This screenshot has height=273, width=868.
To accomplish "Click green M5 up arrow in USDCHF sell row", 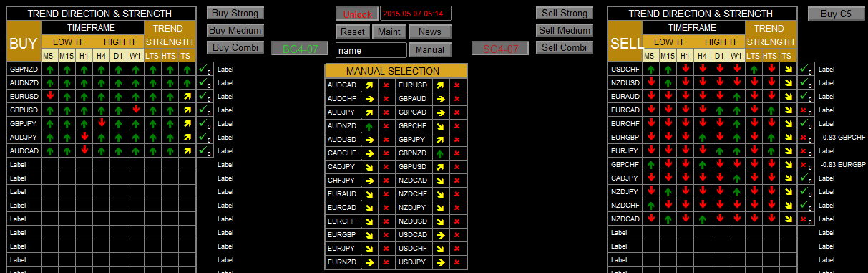I will click(650, 70).
